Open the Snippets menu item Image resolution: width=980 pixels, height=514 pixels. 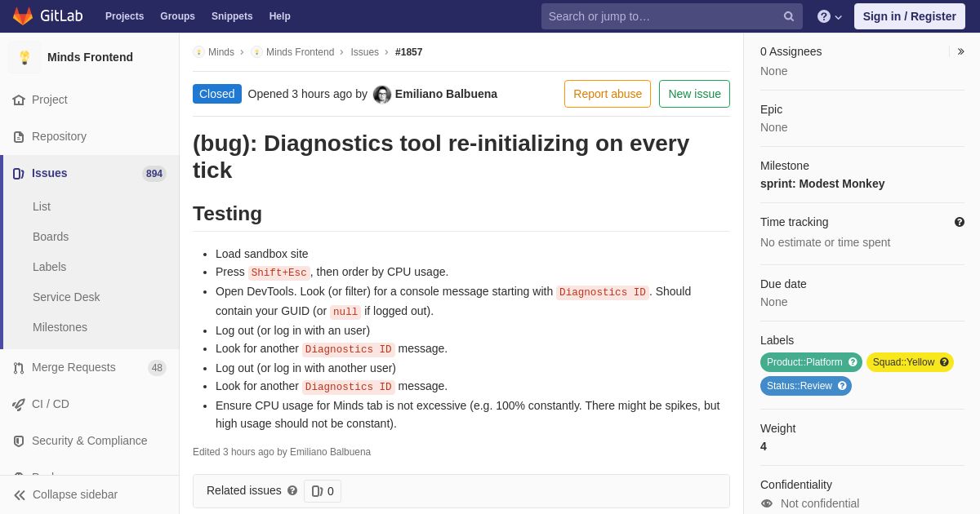(x=232, y=16)
